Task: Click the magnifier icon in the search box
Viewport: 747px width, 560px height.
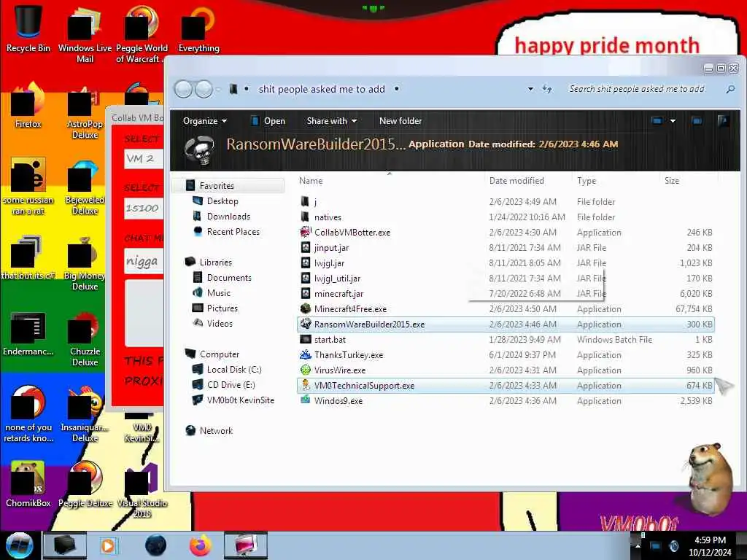Action: (729, 89)
